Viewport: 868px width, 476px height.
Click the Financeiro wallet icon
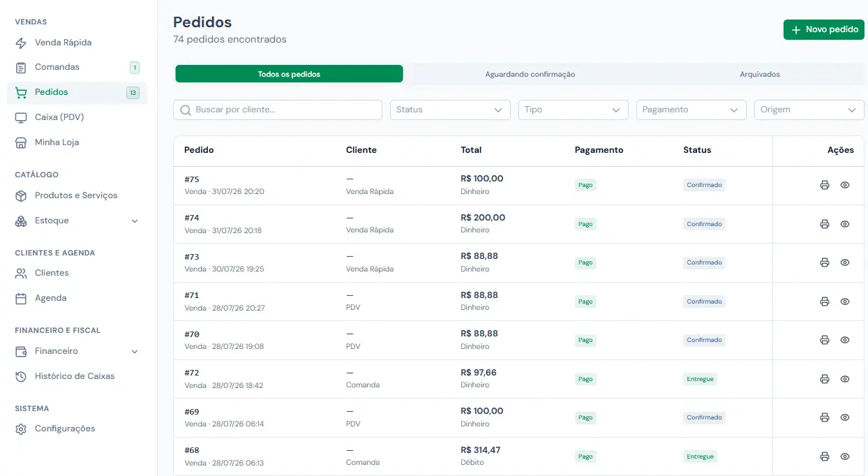[x=21, y=351]
